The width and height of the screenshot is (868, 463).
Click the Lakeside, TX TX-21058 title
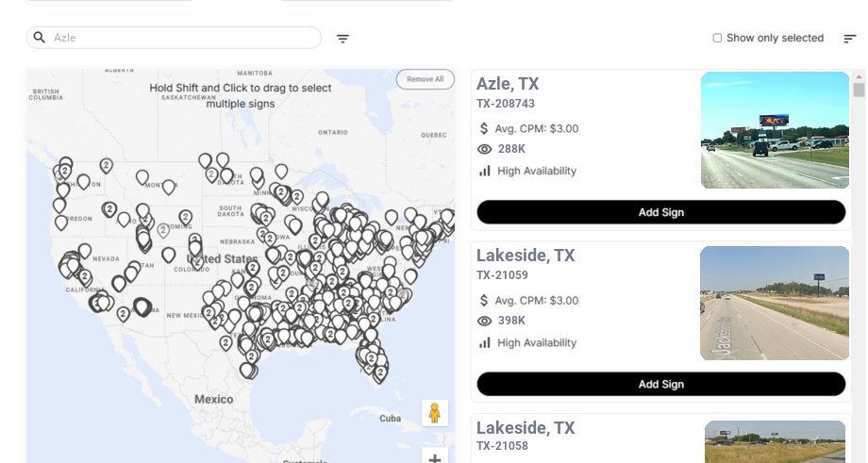526,428
